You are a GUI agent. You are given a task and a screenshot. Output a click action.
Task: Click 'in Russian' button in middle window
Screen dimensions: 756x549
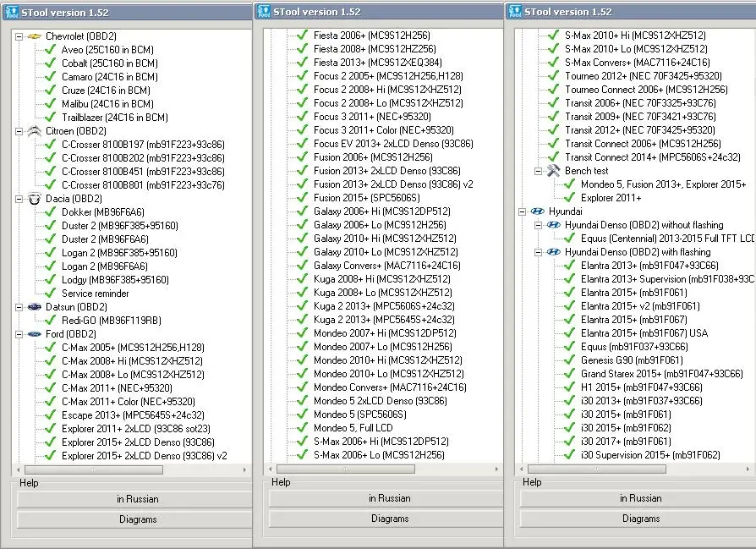coord(386,498)
